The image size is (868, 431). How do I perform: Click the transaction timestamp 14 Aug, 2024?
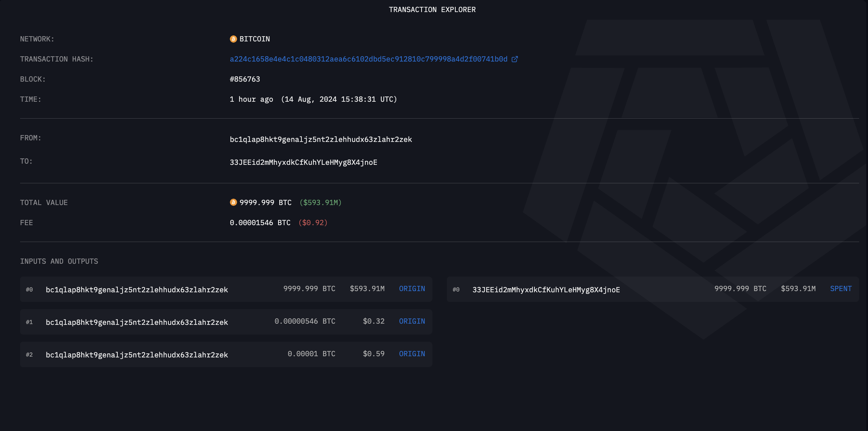click(339, 99)
